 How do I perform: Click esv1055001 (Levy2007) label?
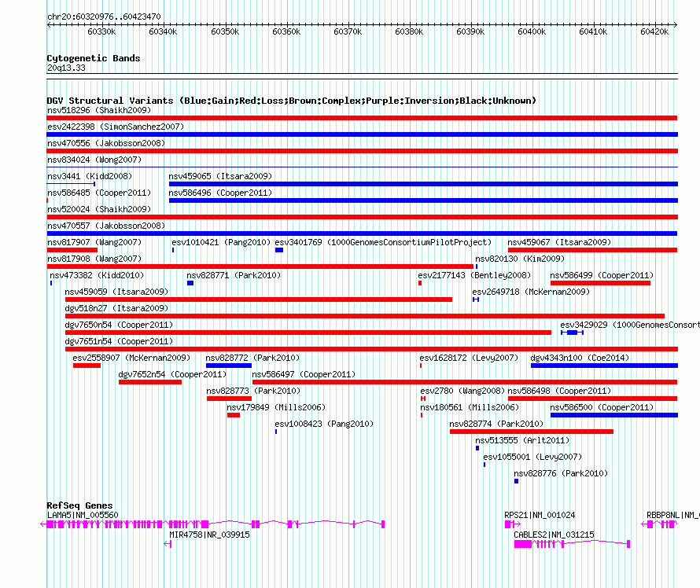point(532,457)
